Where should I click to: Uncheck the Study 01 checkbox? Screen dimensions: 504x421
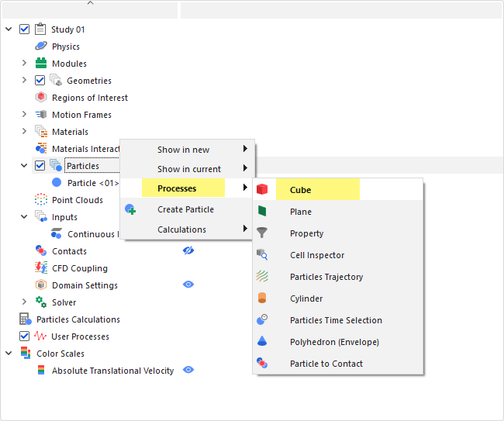click(x=25, y=29)
